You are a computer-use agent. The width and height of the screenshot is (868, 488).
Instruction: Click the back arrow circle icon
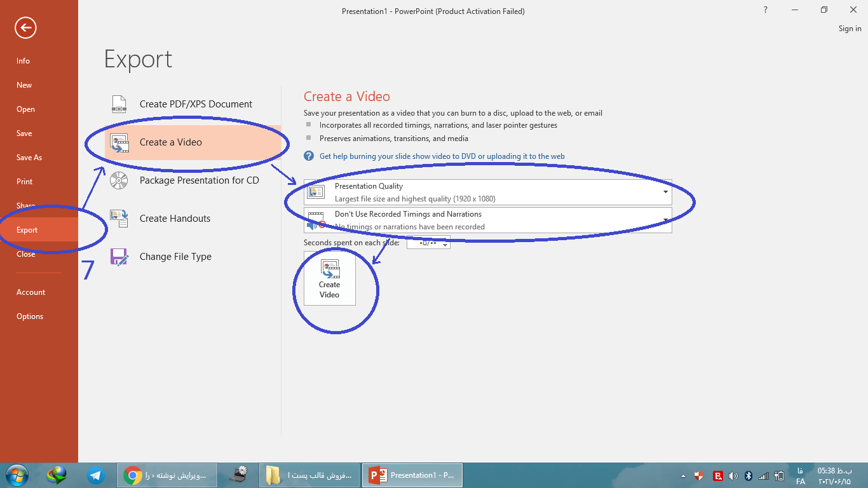click(x=26, y=27)
